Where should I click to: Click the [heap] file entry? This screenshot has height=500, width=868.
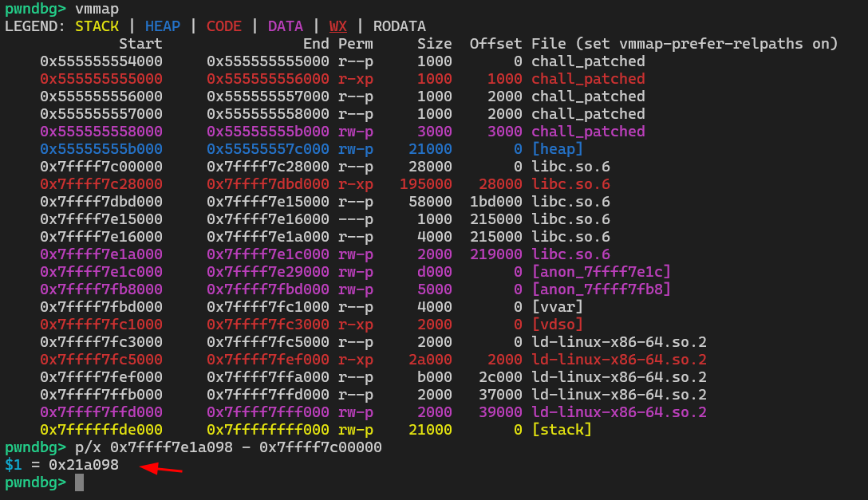click(x=558, y=149)
